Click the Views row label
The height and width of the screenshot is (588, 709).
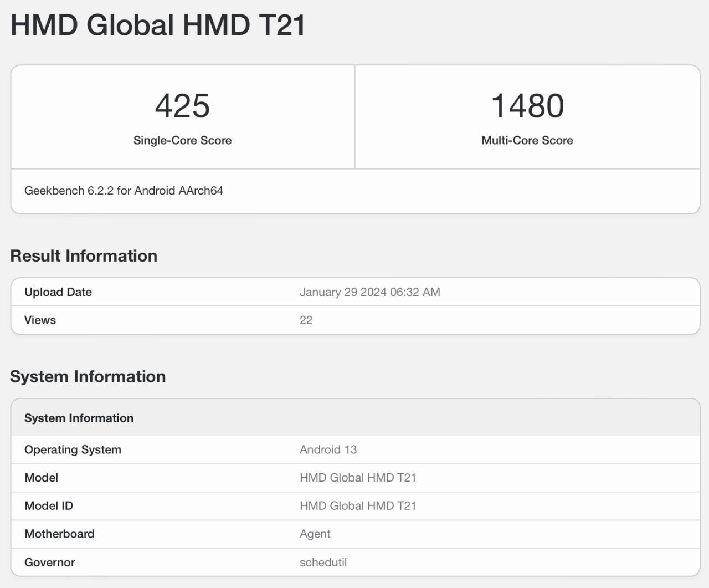coord(40,320)
